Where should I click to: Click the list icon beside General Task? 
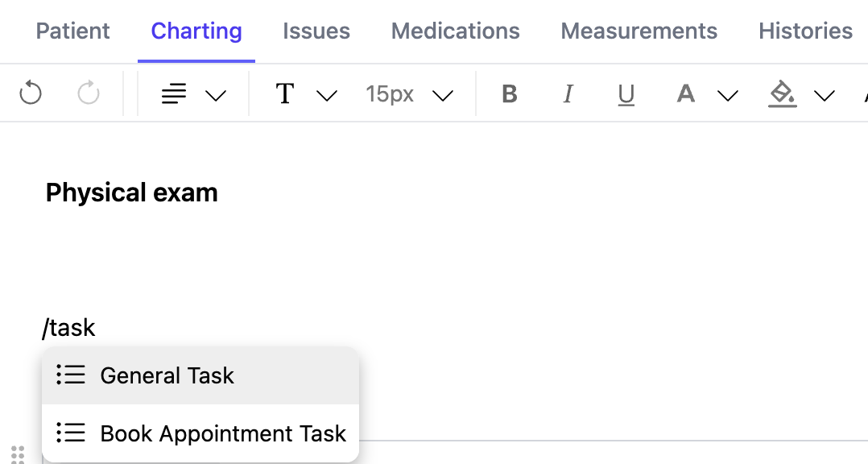(71, 375)
